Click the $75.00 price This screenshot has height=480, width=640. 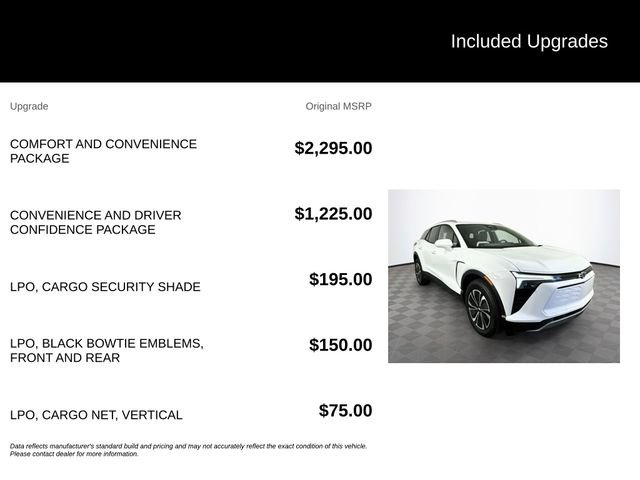click(345, 410)
